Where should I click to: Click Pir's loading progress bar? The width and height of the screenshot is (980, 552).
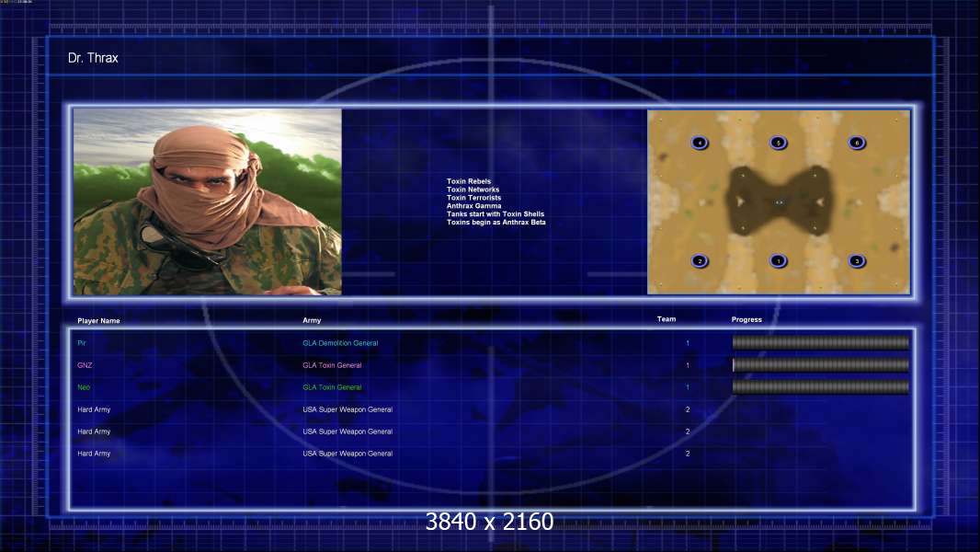pyautogui.click(x=821, y=342)
